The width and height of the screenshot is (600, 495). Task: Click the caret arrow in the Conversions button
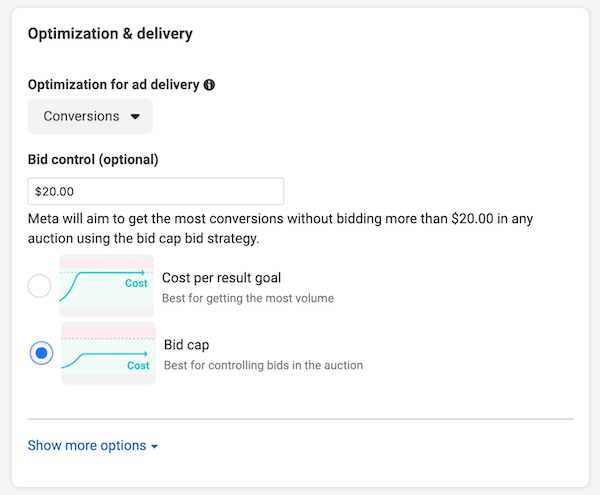(x=135, y=116)
